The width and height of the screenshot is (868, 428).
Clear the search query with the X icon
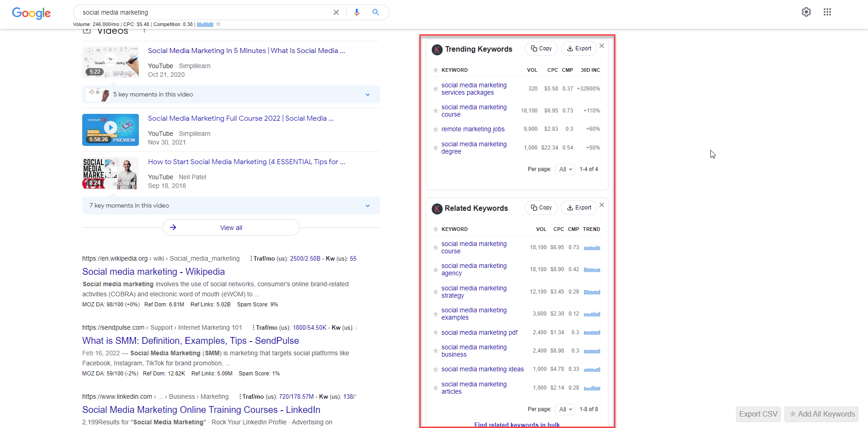pyautogui.click(x=336, y=12)
